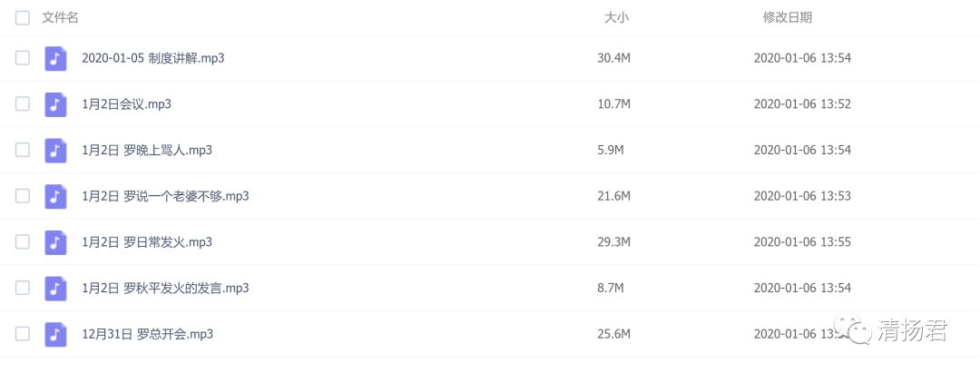The height and width of the screenshot is (373, 980).
Task: Check the box for 罗日常发火.mp3
Action: [23, 241]
